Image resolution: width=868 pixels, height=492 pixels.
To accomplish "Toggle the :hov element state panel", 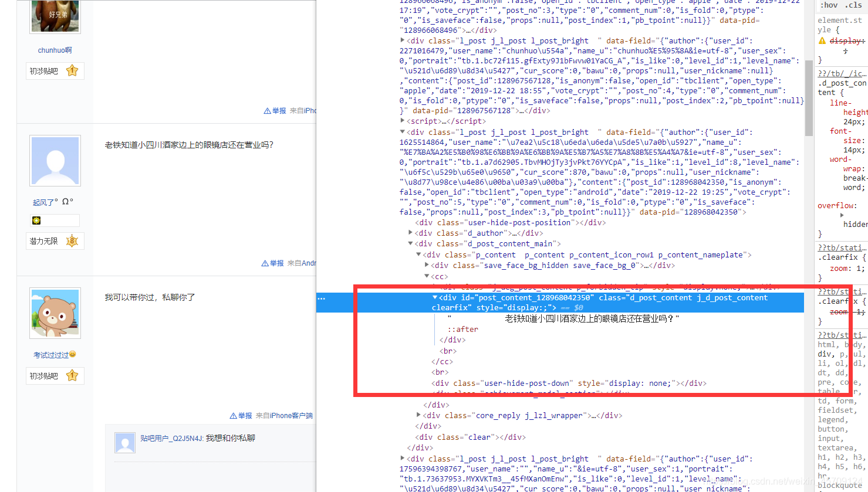I will tap(829, 5).
